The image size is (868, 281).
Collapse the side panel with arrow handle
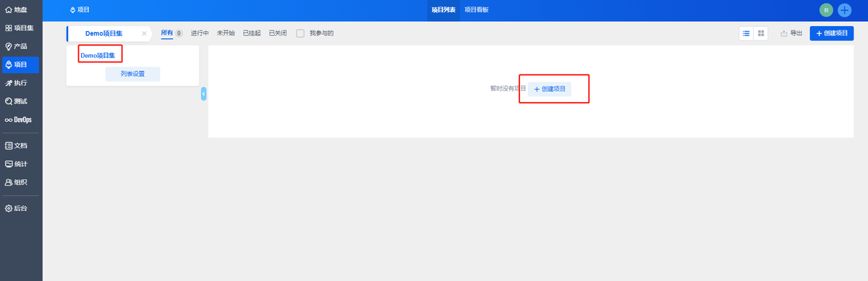point(204,93)
